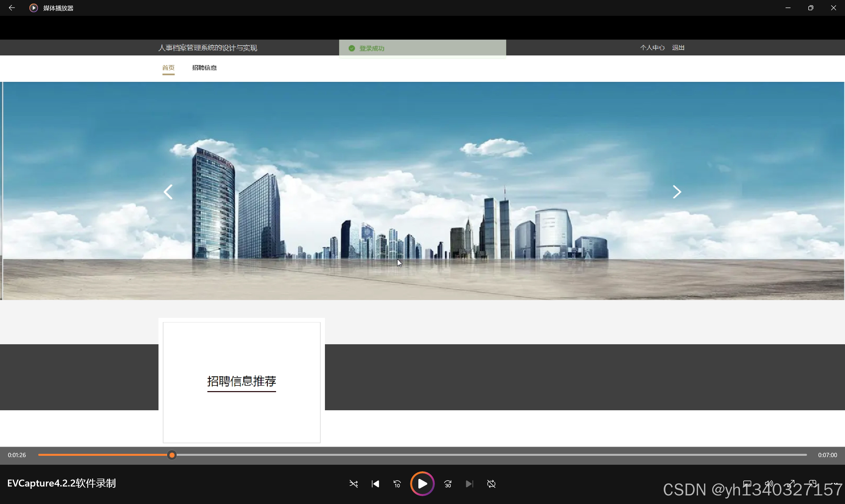Open subtitles and captions menu
Screen dimensions: 845x504
(747, 484)
